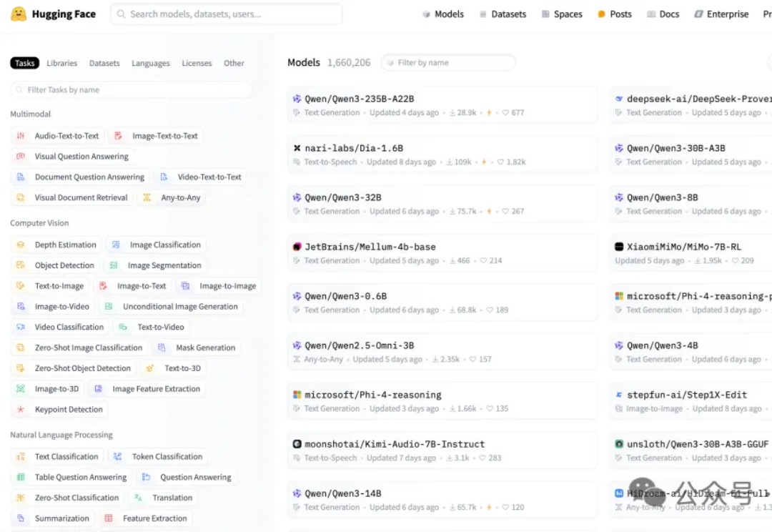Viewport: 772px width, 532px height.
Task: Click the Text-to-3D task icon
Action: tap(150, 368)
